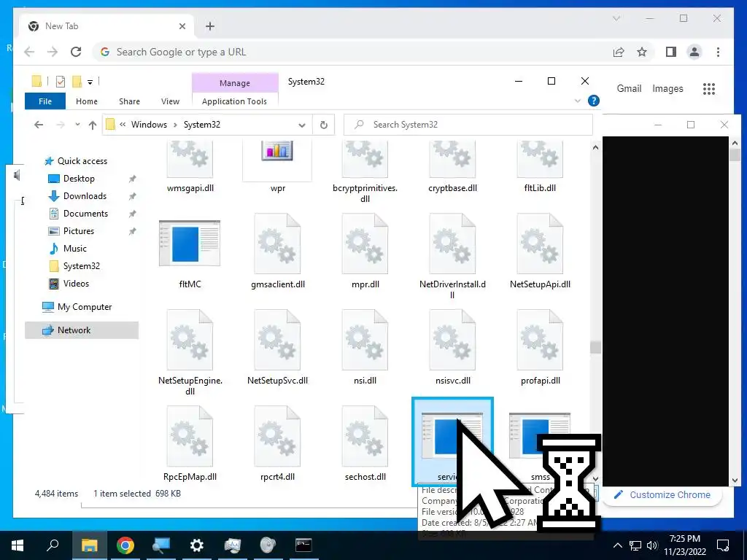This screenshot has height=560, width=747.
Task: Open Music in navigation pane
Action: pos(68,249)
